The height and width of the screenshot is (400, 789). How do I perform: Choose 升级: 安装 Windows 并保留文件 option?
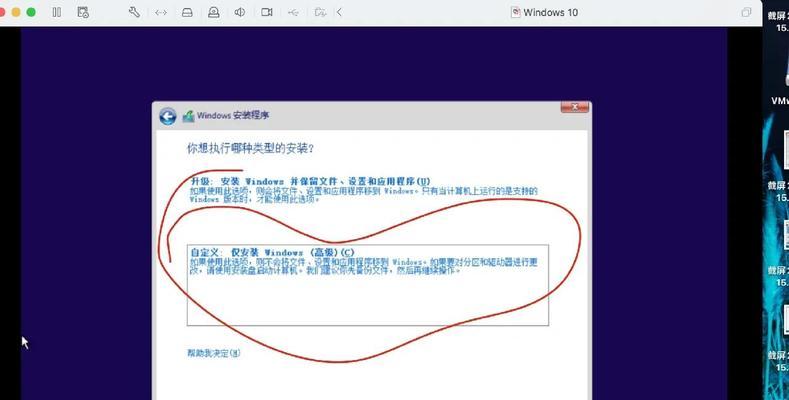click(363, 190)
